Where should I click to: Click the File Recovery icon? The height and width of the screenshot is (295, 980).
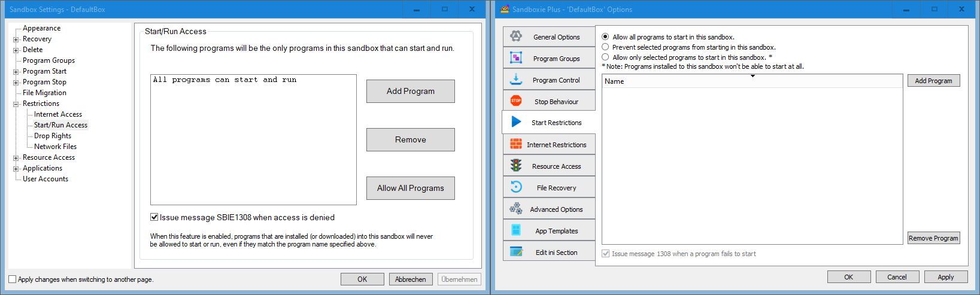(x=516, y=187)
